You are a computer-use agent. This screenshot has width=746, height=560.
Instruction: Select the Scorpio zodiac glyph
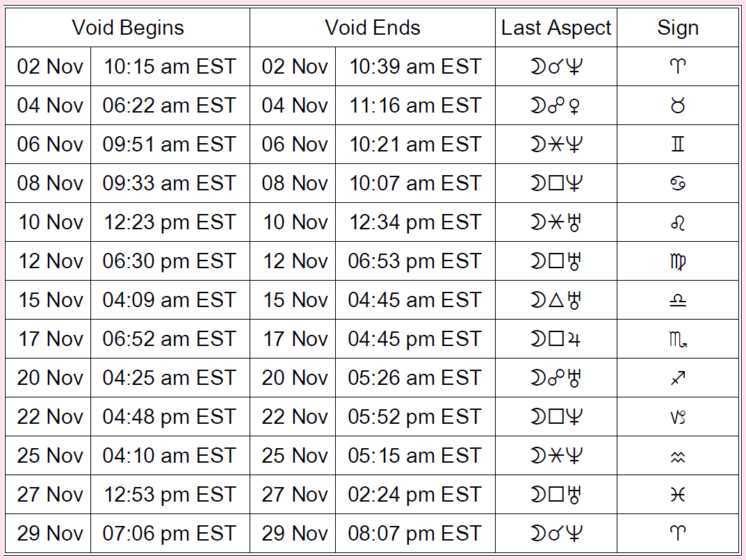pyautogui.click(x=678, y=339)
